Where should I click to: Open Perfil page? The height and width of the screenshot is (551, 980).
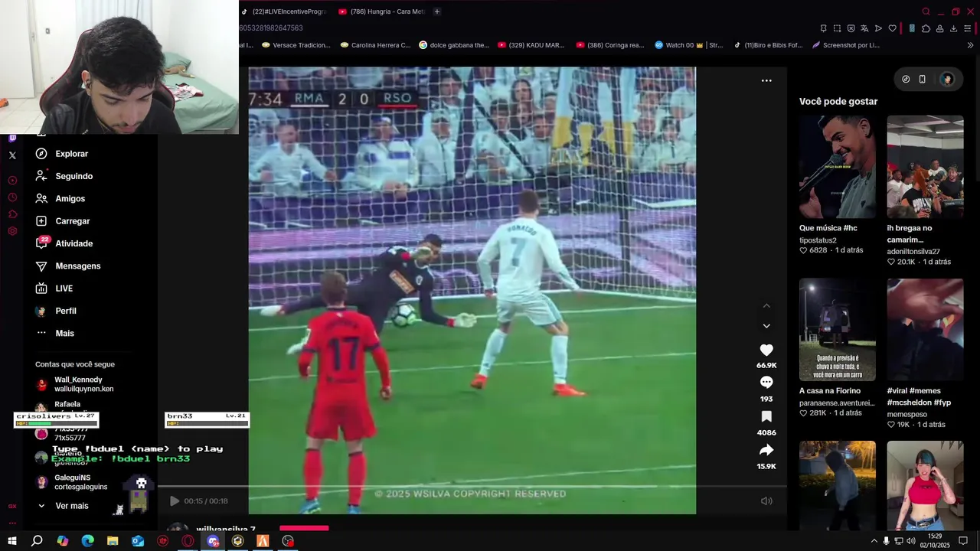pyautogui.click(x=56, y=311)
